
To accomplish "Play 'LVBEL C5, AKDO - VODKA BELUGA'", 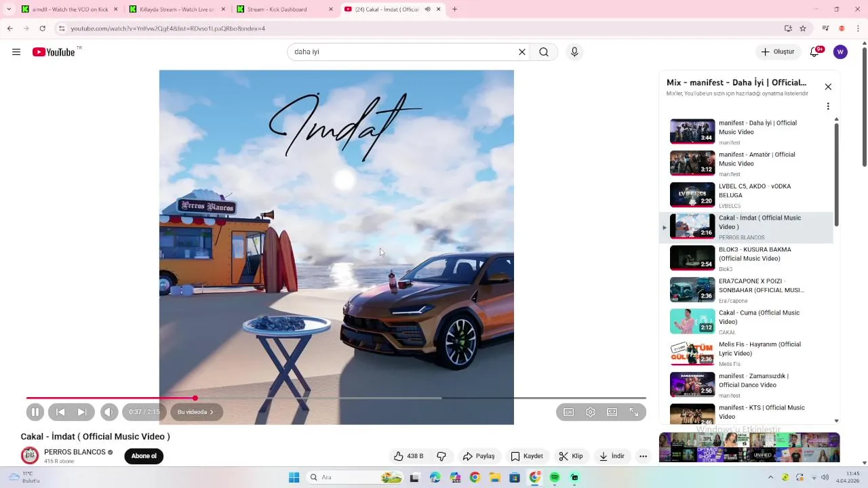I will [747, 195].
